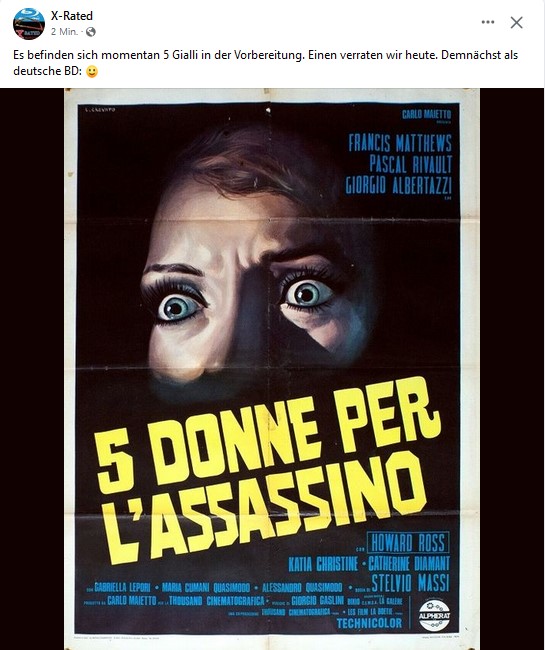The height and width of the screenshot is (650, 545).
Task: Open the X-Rated page name link
Action: (x=72, y=16)
